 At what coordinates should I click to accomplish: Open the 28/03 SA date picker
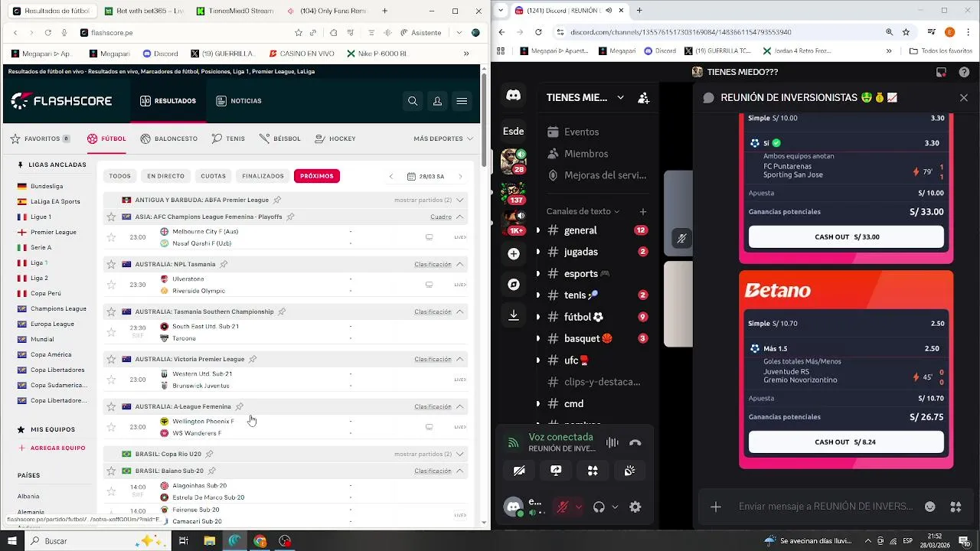pyautogui.click(x=426, y=176)
